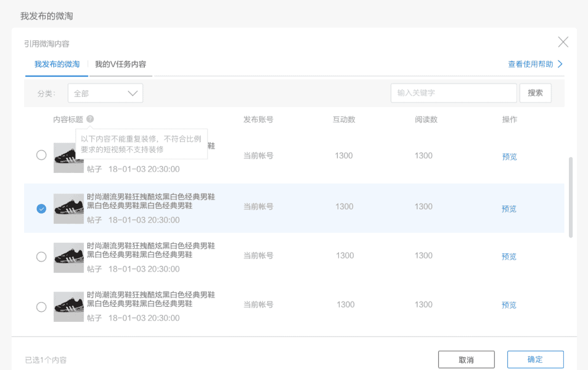The height and width of the screenshot is (370, 588).
Task: Click the shoe thumbnail in the first row
Action: coord(68,158)
